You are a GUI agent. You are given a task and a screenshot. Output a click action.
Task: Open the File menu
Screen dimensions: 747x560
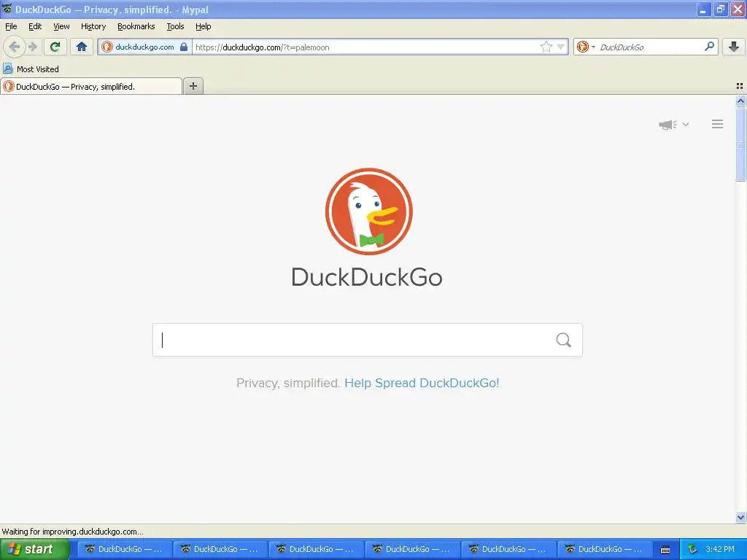[x=11, y=26]
